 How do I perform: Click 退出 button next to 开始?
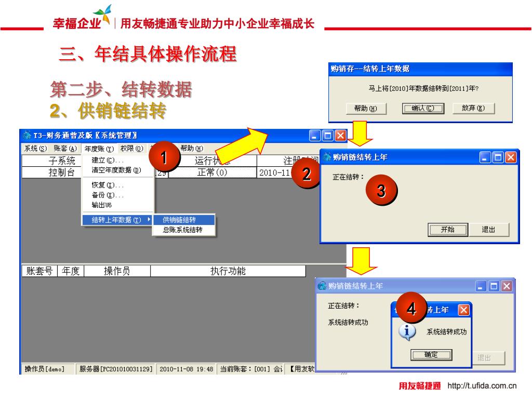click(488, 229)
